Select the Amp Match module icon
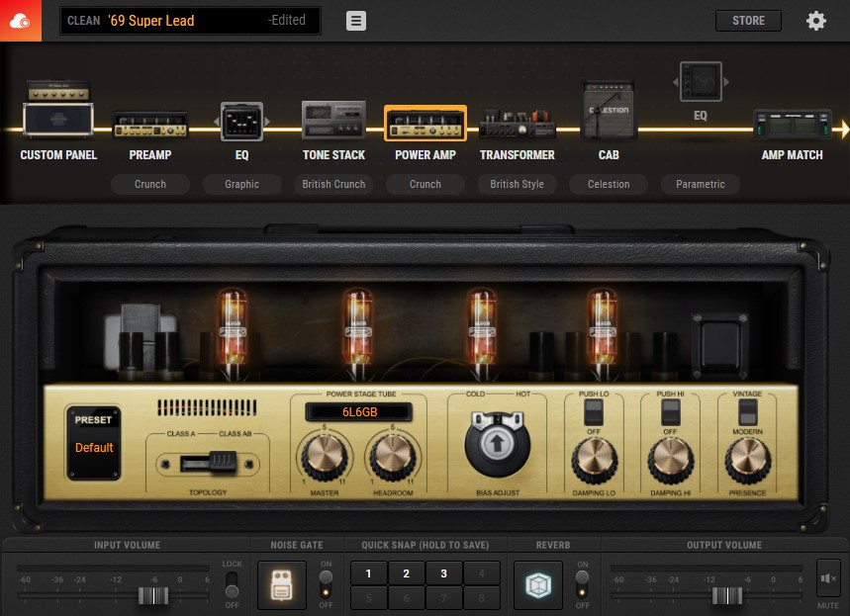 [792, 124]
